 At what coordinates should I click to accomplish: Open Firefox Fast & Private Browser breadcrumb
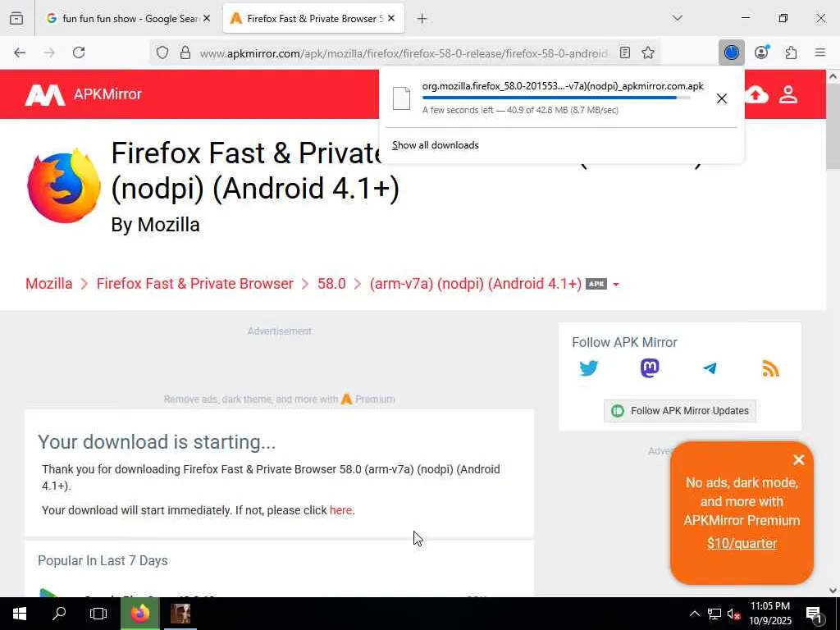195,283
